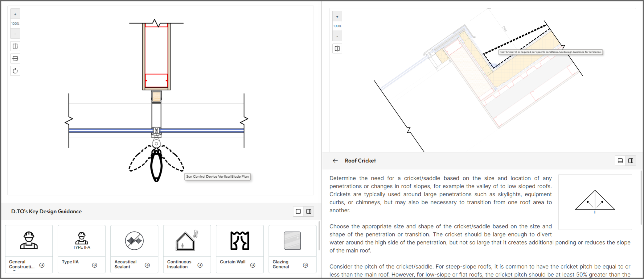Click the flip vertical icon in left viewer

(15, 59)
